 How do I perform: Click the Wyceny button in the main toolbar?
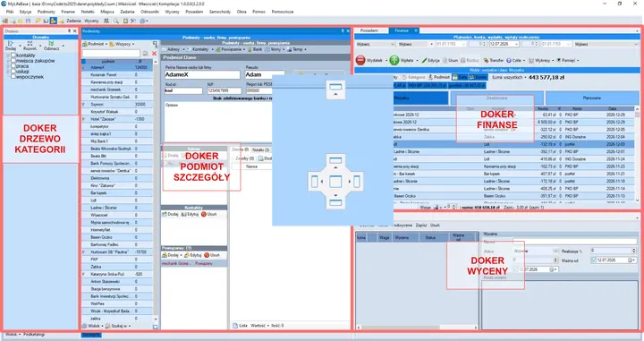tap(91, 21)
